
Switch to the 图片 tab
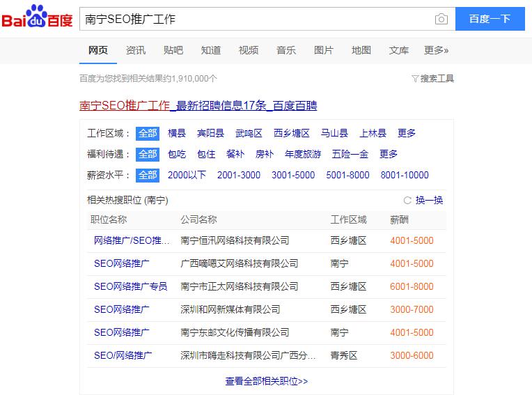pyautogui.click(x=324, y=50)
